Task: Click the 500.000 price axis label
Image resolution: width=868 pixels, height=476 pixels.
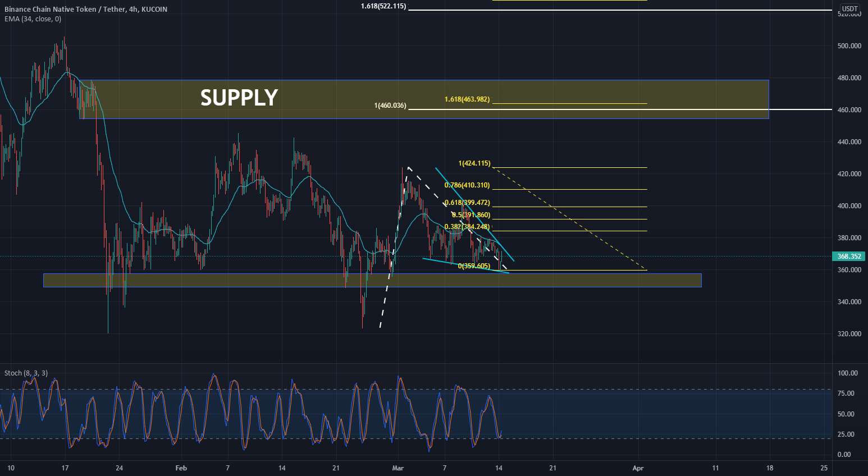Action: pyautogui.click(x=849, y=46)
